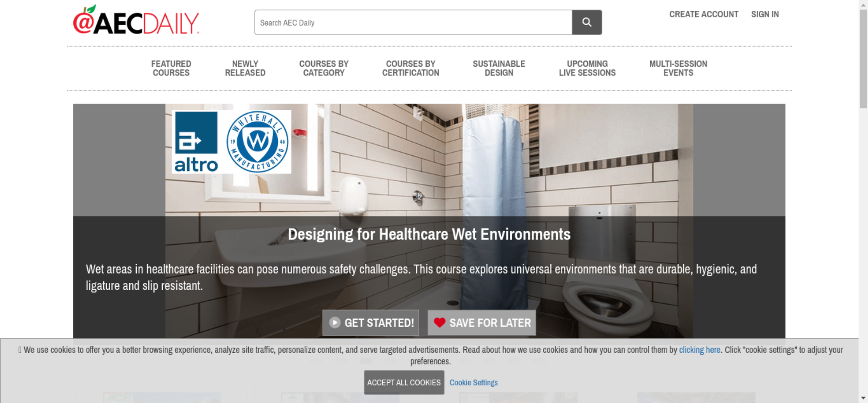
Task: Click the play icon in Get Started
Action: (335, 323)
